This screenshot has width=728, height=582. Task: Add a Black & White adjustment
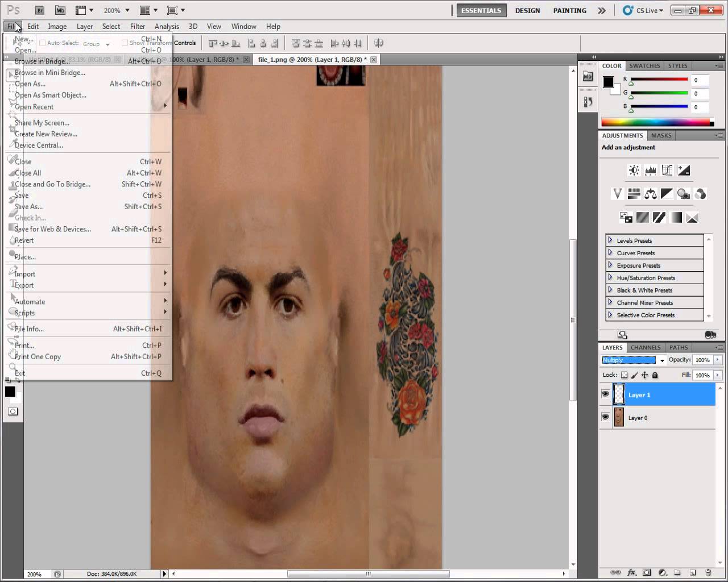(667, 194)
